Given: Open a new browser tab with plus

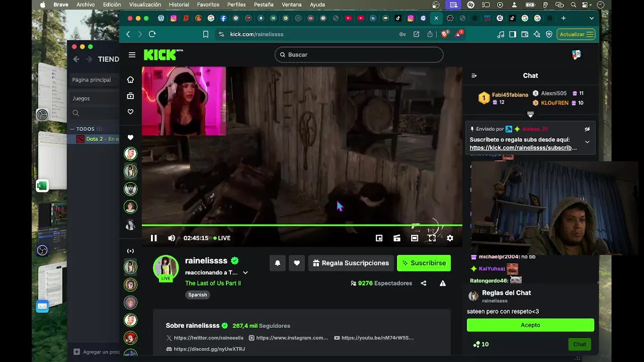Looking at the screenshot, I should click(x=563, y=18).
